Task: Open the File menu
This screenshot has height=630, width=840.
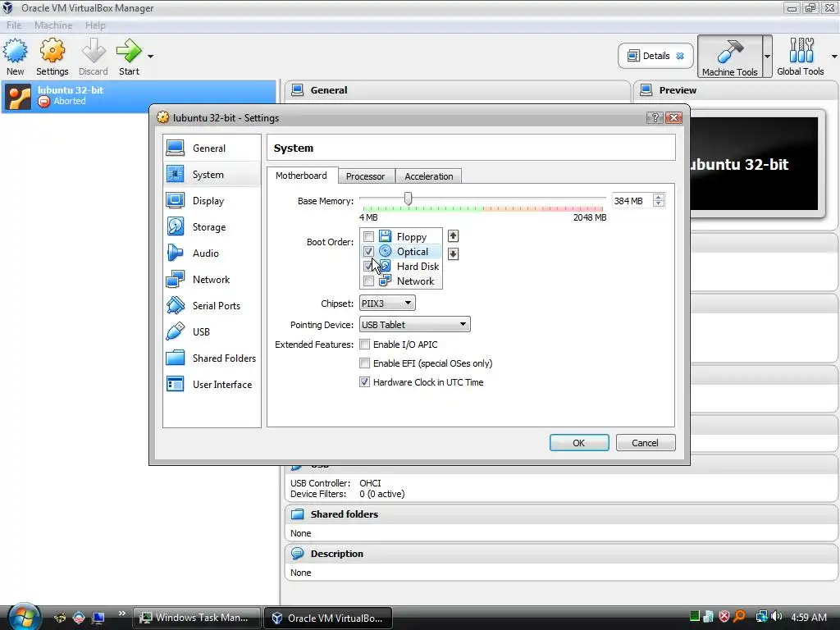Action: pyautogui.click(x=14, y=25)
